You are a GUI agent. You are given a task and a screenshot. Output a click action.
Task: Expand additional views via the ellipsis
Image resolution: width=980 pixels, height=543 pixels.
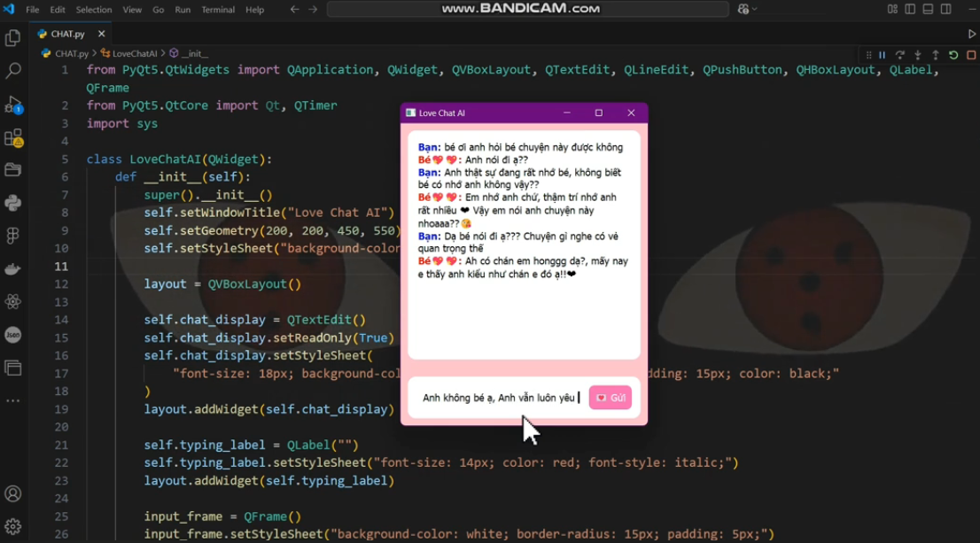(13, 400)
